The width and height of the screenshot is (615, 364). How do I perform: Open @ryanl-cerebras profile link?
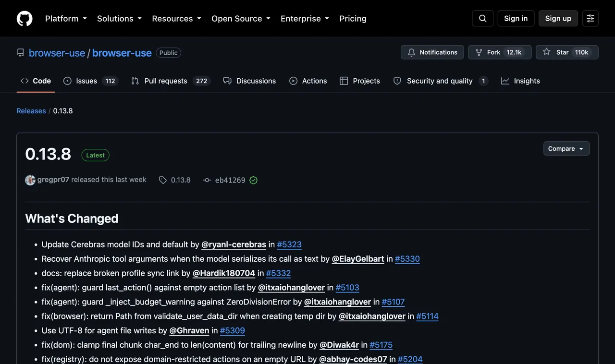234,244
